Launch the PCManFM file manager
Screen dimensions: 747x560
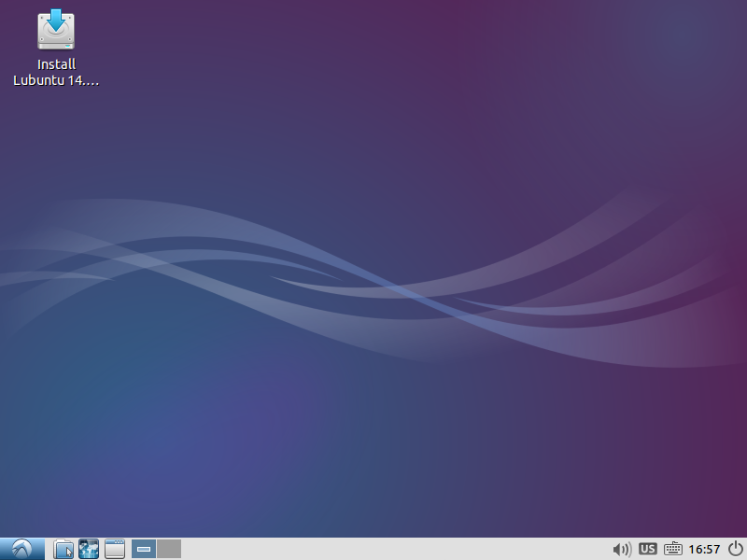click(63, 549)
